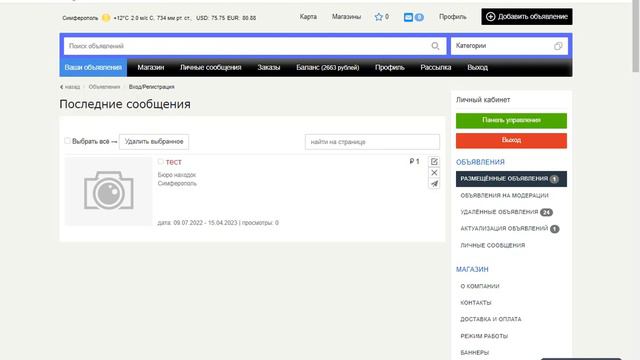Click the search magnifier icon

pos(435,46)
